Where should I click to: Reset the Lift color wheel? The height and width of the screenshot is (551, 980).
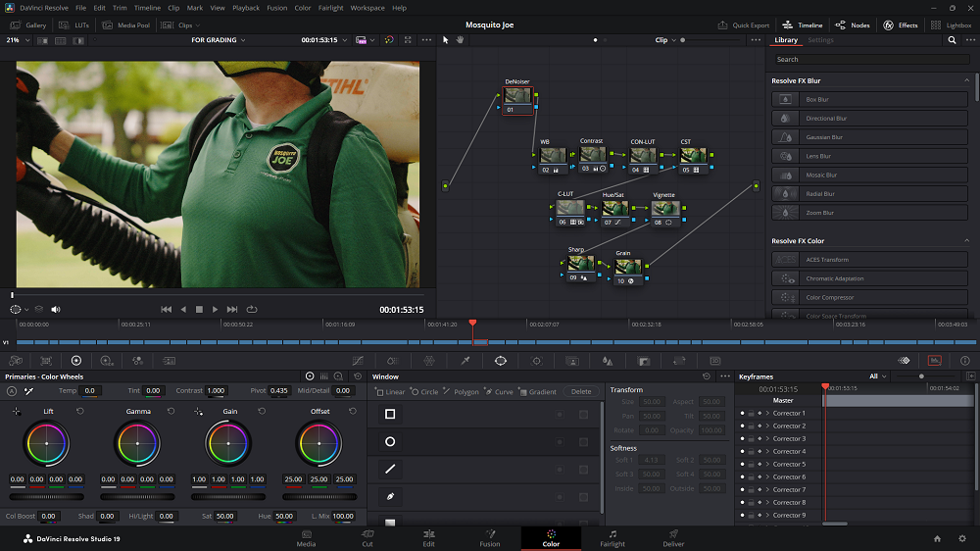tap(79, 411)
